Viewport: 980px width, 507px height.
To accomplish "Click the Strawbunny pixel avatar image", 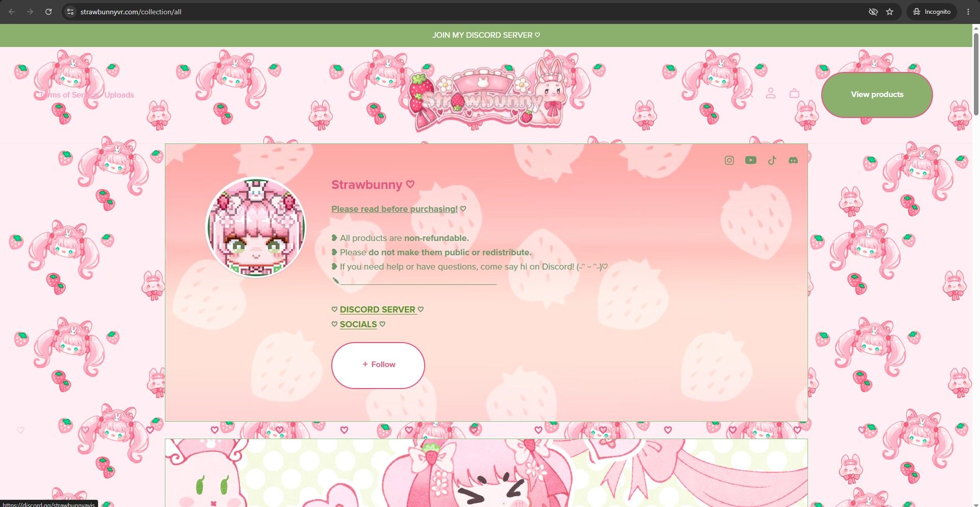I will (256, 228).
